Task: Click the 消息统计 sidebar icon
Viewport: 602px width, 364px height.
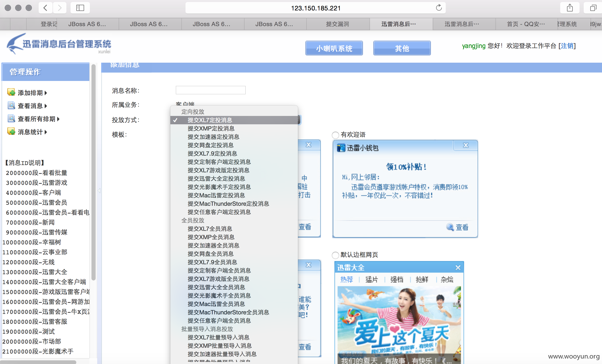Action: pyautogui.click(x=11, y=131)
